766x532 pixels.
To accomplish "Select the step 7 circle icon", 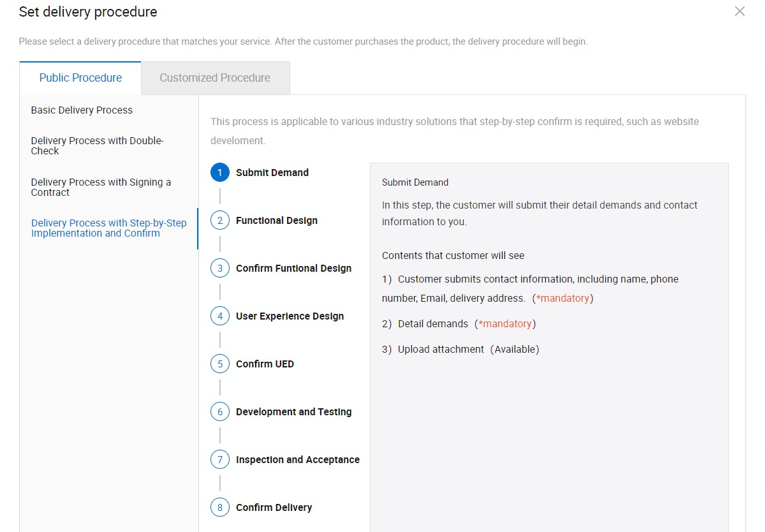I will click(x=220, y=460).
